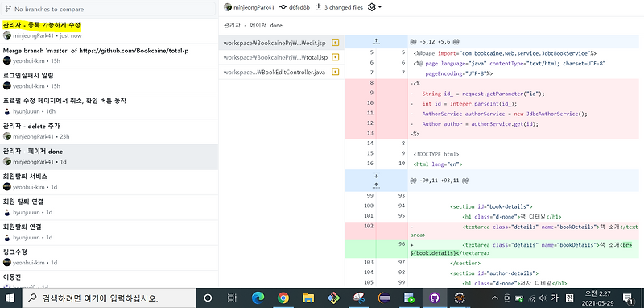Expand hidden lines above line 5
The height and width of the screenshot is (308, 644).
click(375, 41)
